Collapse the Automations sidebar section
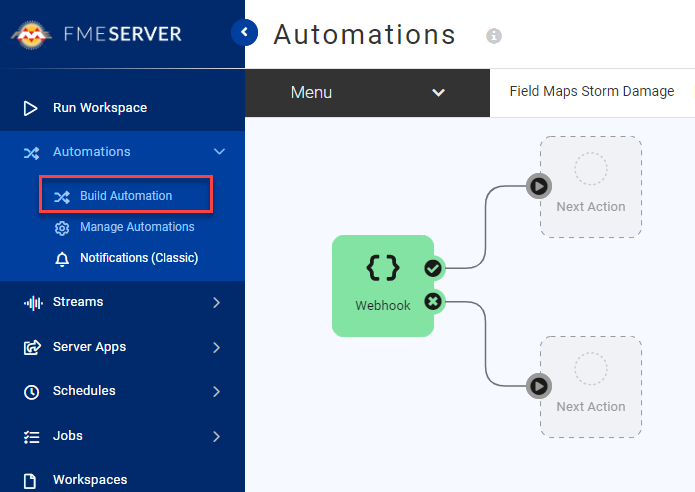The width and height of the screenshot is (695, 492). click(220, 152)
